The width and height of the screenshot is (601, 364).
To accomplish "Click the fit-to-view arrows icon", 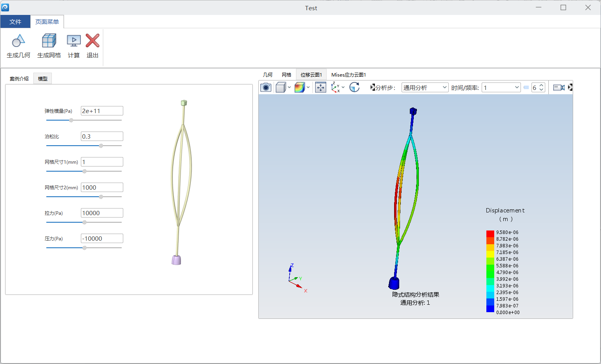I will (x=321, y=87).
